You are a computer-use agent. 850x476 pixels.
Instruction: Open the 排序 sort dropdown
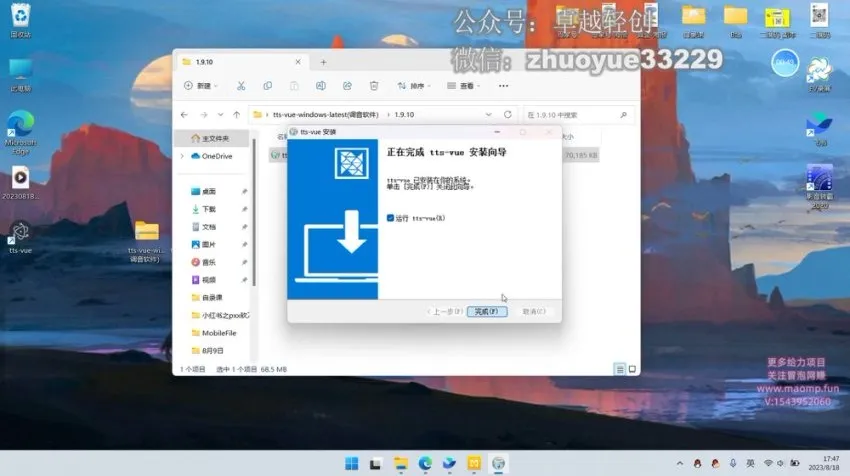coord(415,86)
